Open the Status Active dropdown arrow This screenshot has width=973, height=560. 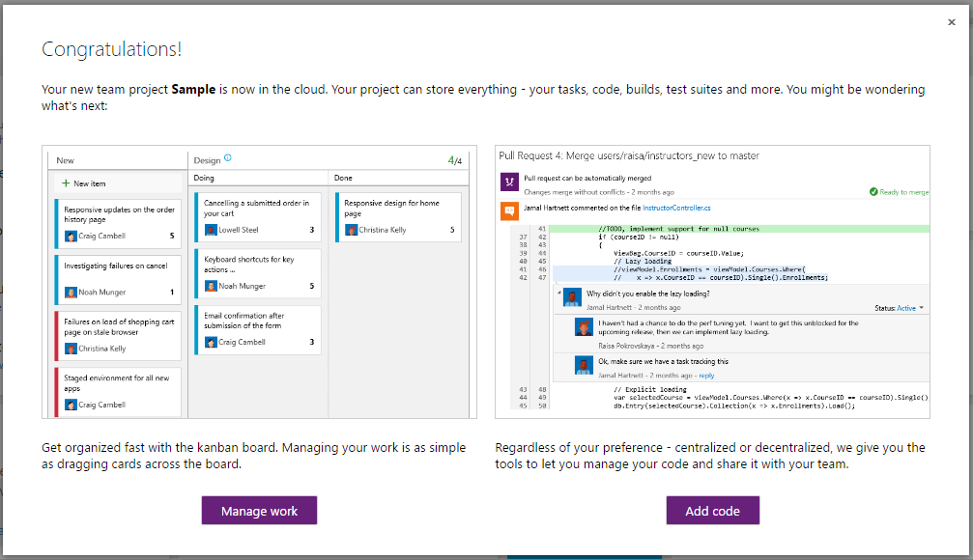coord(922,308)
